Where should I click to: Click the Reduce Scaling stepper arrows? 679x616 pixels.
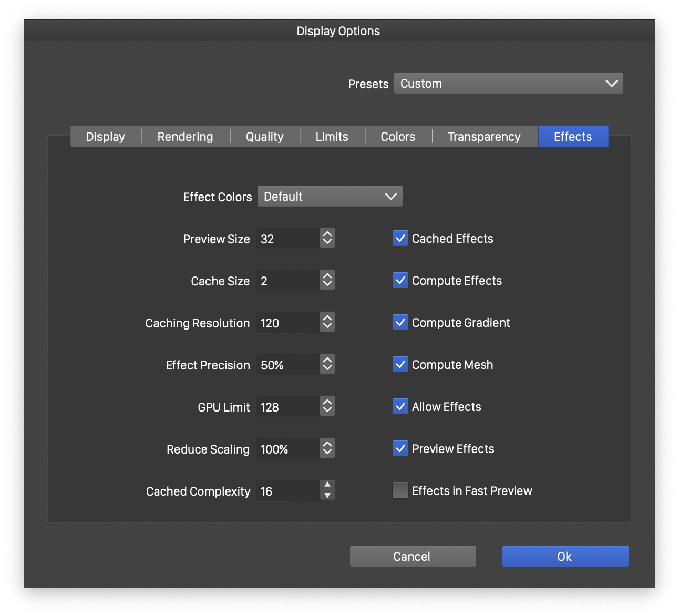click(327, 448)
